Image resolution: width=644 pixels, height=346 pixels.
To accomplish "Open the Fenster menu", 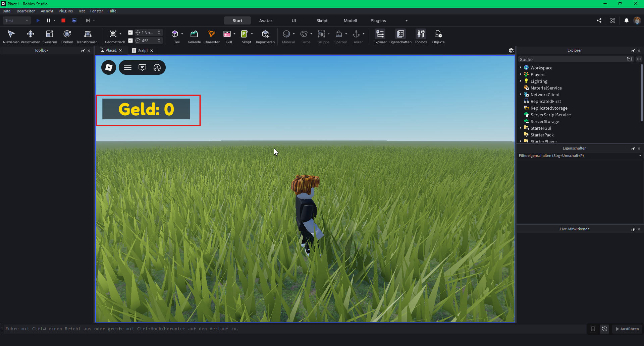I will (x=97, y=11).
